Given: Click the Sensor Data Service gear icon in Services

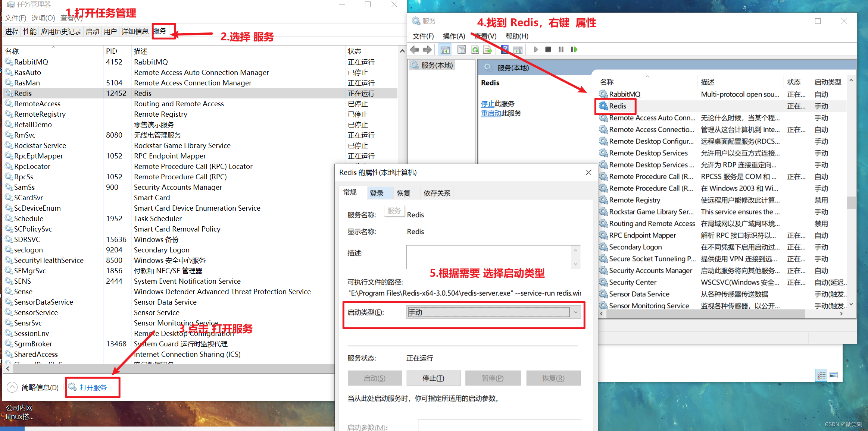Looking at the screenshot, I should point(603,294).
